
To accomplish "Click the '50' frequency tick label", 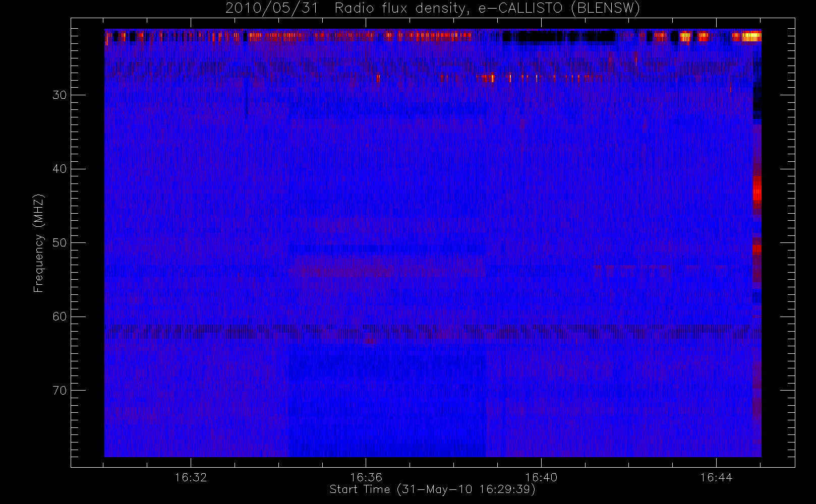I will coord(60,243).
